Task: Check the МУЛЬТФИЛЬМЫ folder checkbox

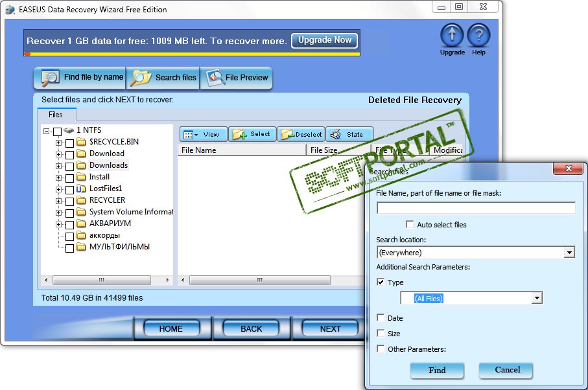Action: 69,248
